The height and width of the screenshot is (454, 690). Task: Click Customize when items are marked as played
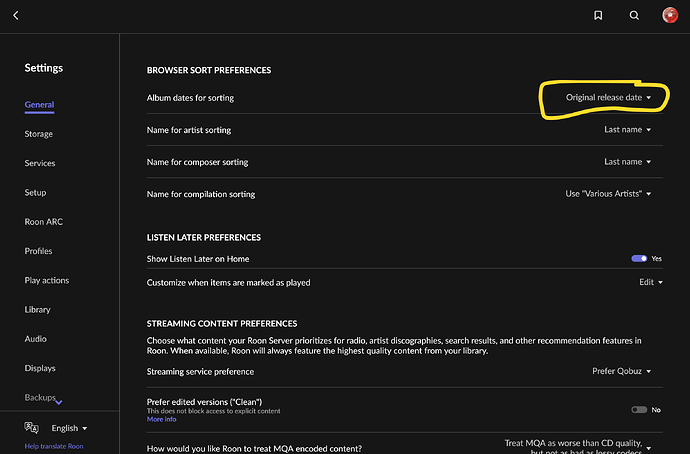228,282
